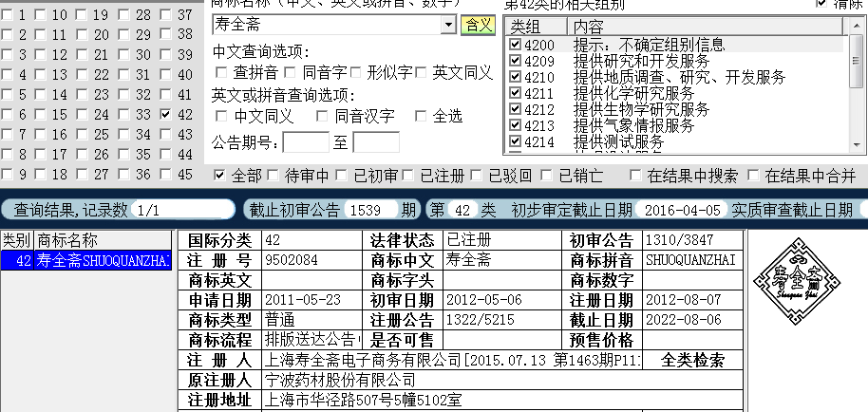Filter by 已注册 status
The image size is (868, 412).
coord(408,176)
